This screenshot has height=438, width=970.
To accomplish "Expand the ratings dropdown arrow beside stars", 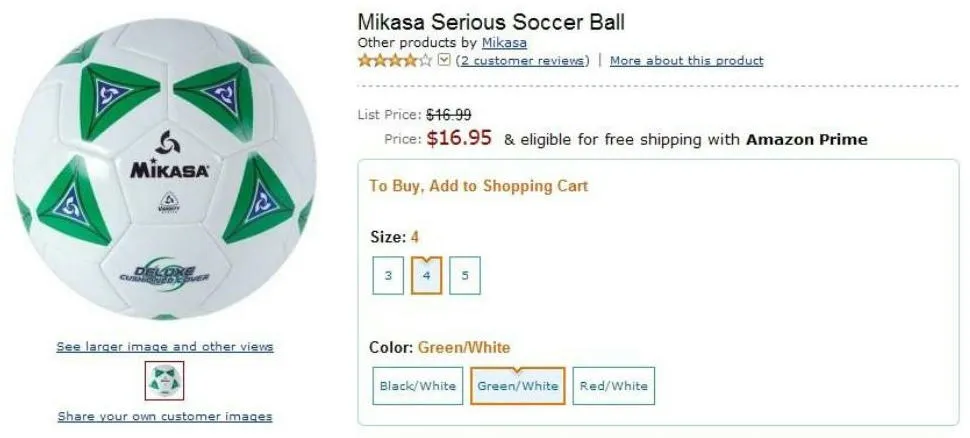I will coord(444,61).
